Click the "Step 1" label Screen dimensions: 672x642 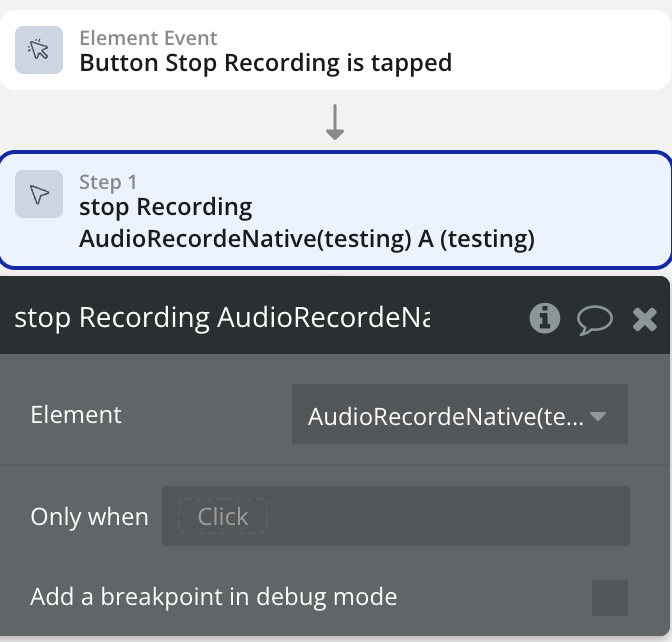click(x=107, y=182)
